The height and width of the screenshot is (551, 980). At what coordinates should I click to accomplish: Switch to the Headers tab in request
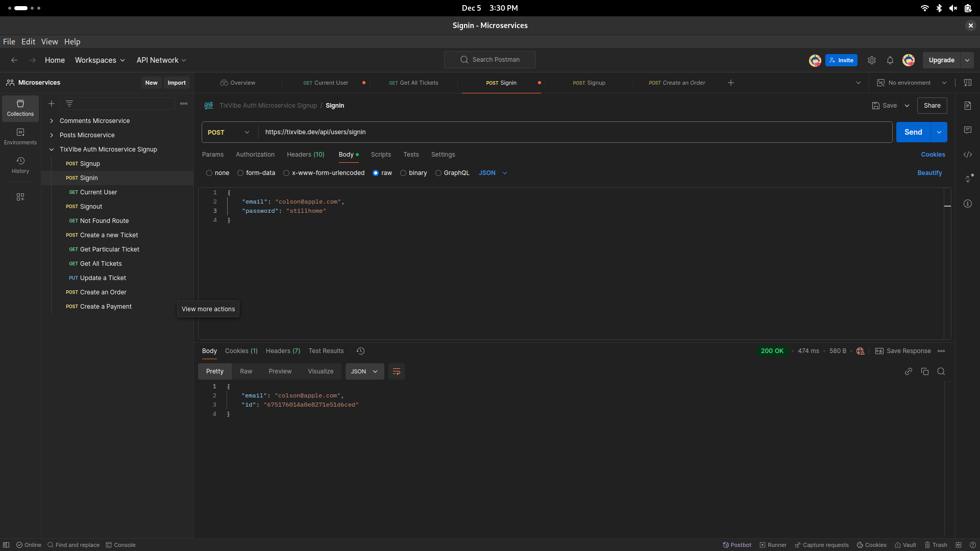[306, 154]
